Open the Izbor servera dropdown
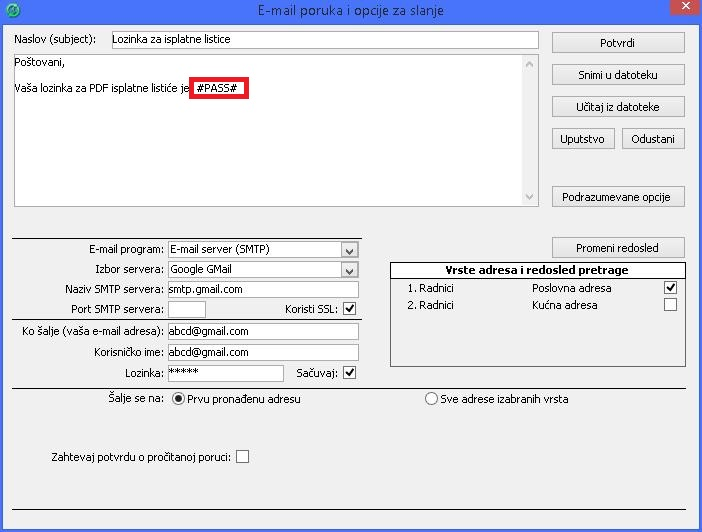 click(x=349, y=270)
